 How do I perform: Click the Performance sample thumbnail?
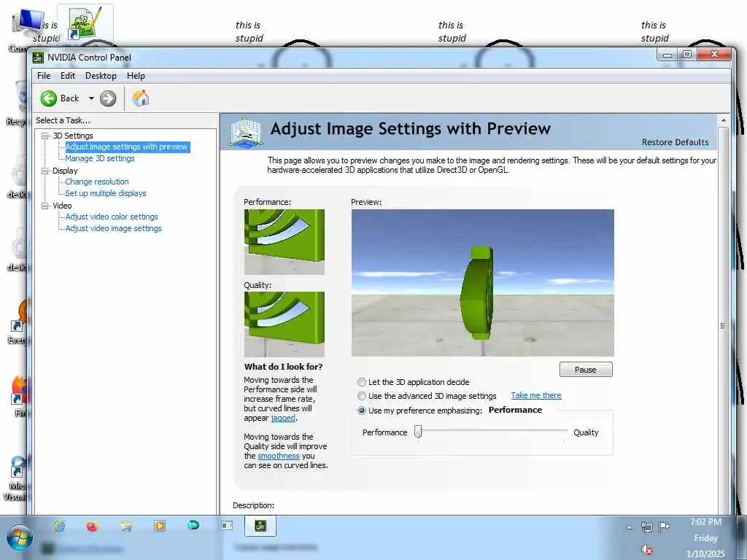285,242
